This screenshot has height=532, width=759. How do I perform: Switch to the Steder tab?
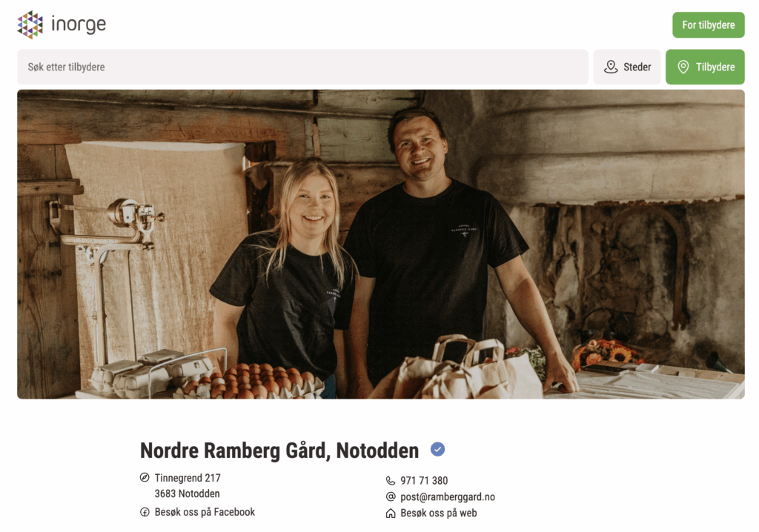tap(627, 67)
